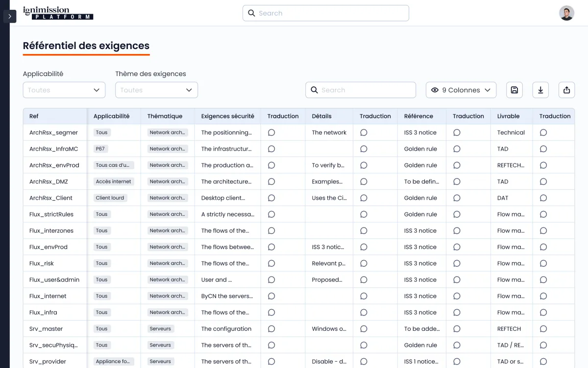Click the Exigences sécurité column header
This screenshot has width=588, height=368.
coord(227,116)
